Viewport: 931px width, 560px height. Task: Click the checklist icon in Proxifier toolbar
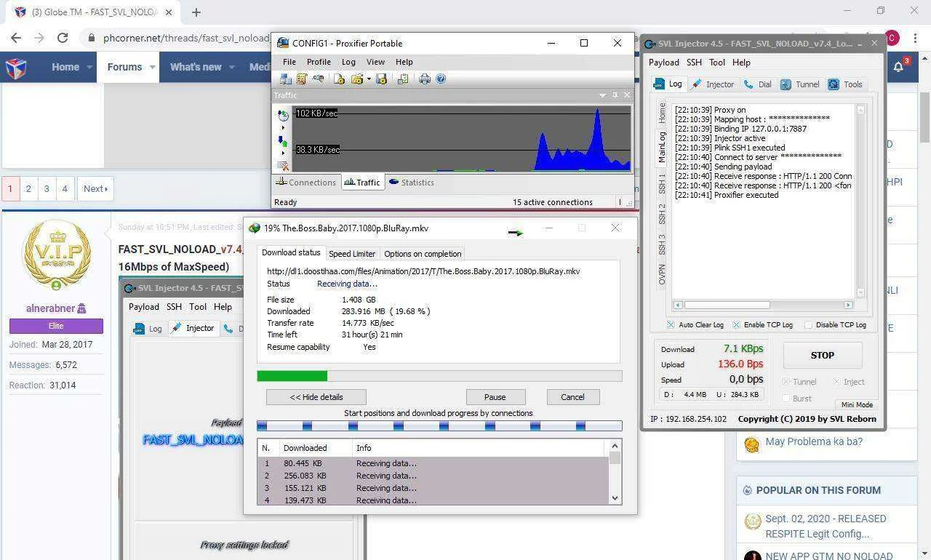[x=402, y=79]
